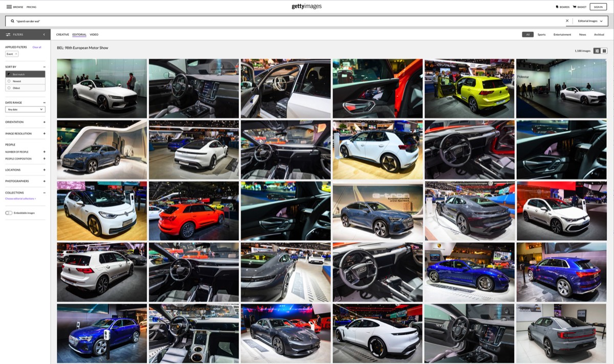
Task: Click the Filters sliders icon
Action: coord(8,34)
